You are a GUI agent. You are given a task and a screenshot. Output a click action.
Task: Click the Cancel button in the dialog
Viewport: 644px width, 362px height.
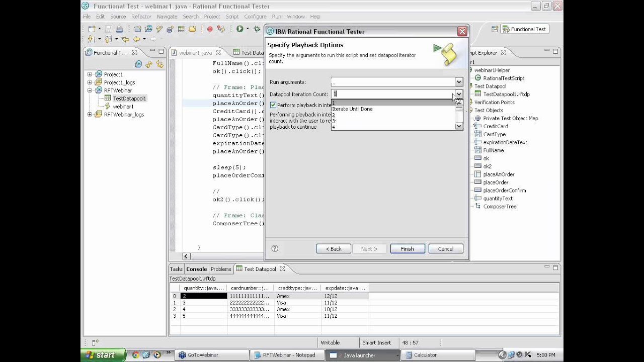tap(446, 249)
